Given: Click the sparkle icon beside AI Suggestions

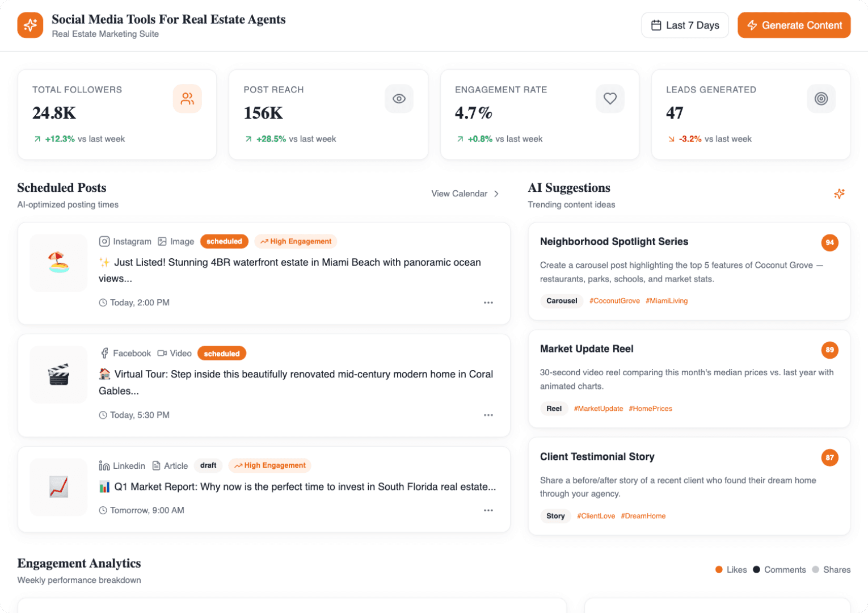Looking at the screenshot, I should [839, 194].
